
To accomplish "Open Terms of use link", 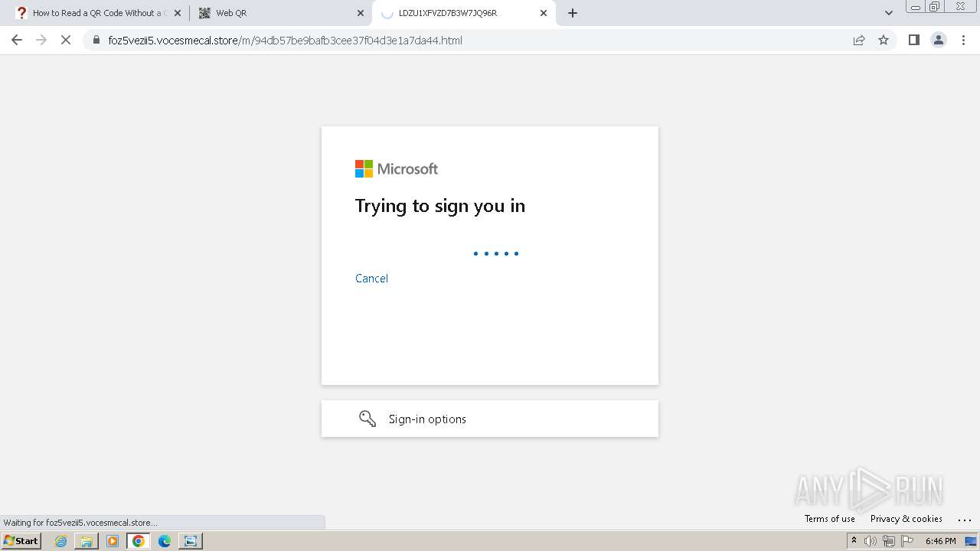I will (x=830, y=519).
